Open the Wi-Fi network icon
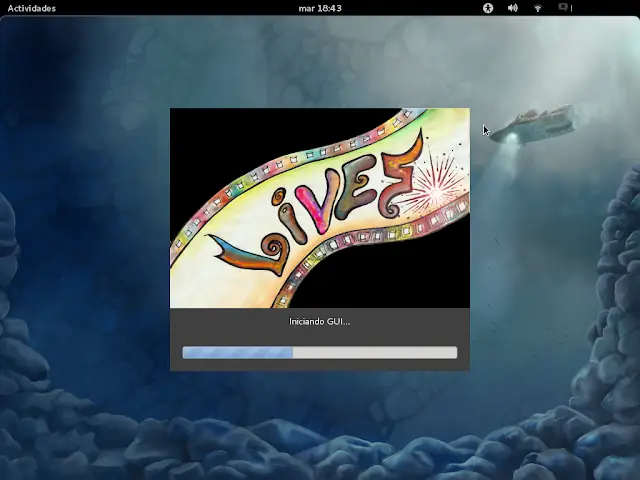 tap(538, 8)
